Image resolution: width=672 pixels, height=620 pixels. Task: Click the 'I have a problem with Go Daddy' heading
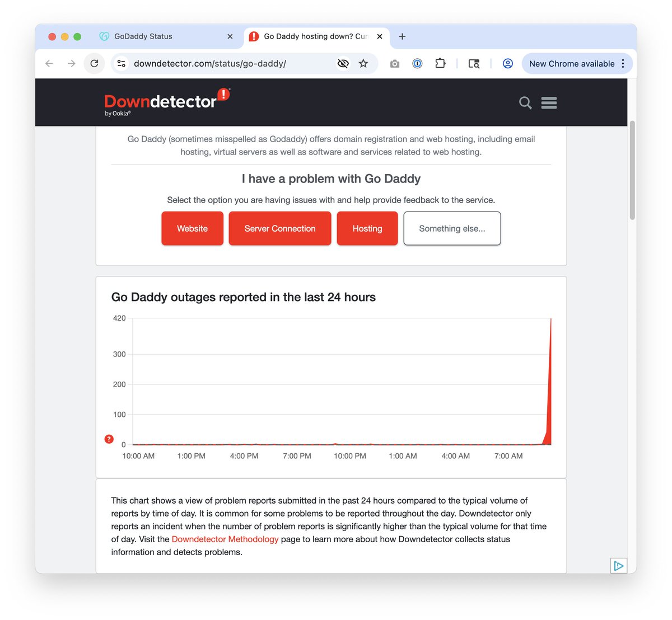click(331, 179)
